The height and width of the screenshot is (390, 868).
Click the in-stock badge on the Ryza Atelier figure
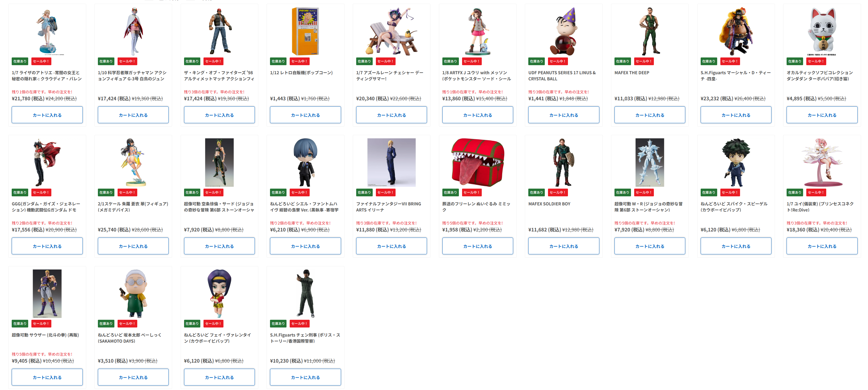coord(20,61)
